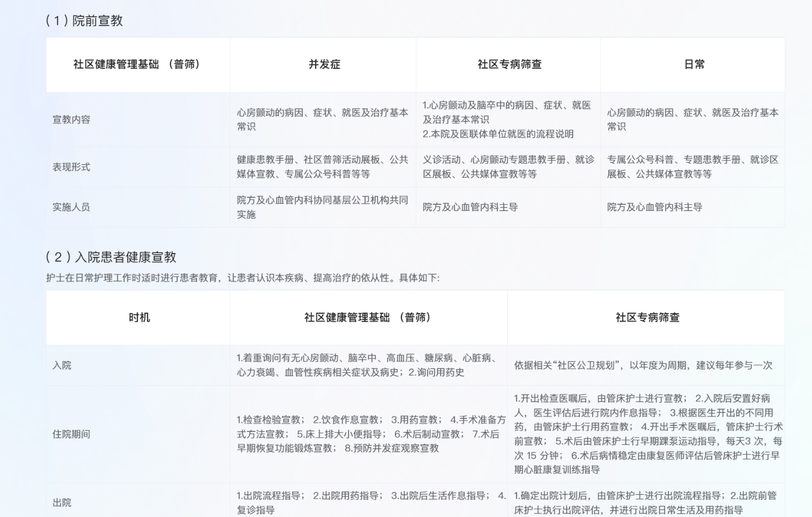Select the 并发症 column header
The image size is (812, 517).
pos(324,64)
